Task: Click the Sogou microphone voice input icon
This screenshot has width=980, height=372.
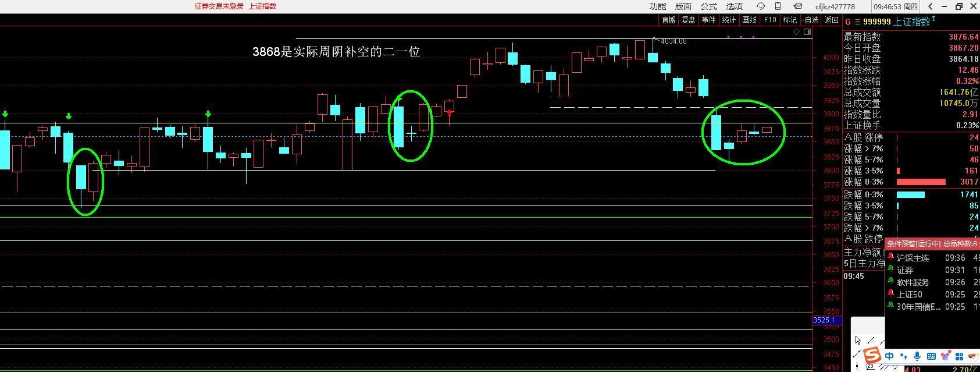Action: 917,356
